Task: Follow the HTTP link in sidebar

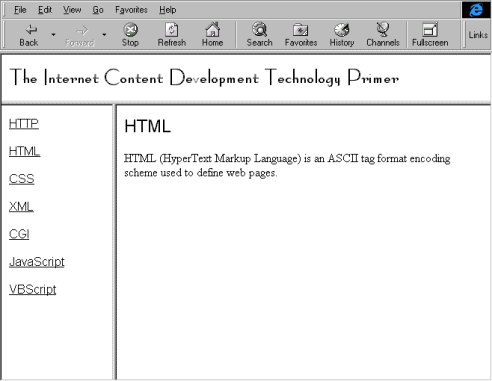Action: (24, 124)
